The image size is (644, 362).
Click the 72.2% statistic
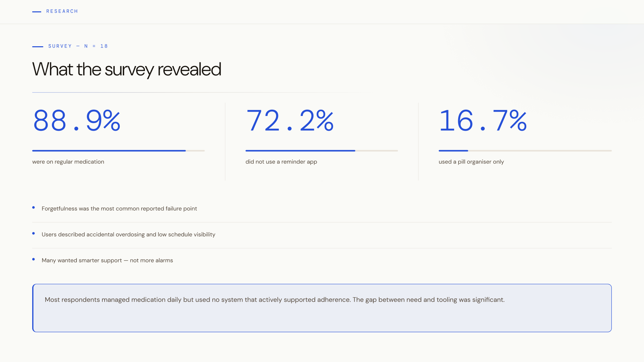(x=290, y=121)
